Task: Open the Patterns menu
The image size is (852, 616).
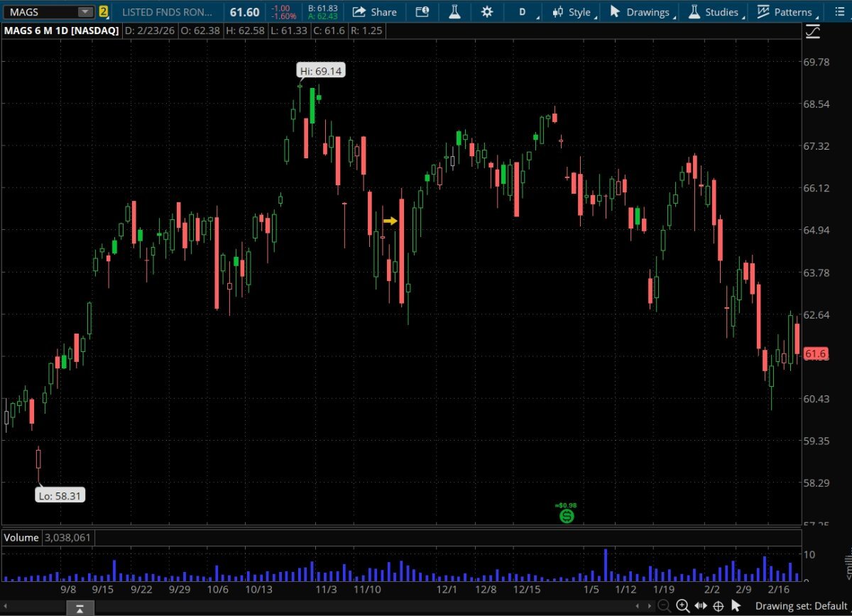Action: pyautogui.click(x=785, y=12)
